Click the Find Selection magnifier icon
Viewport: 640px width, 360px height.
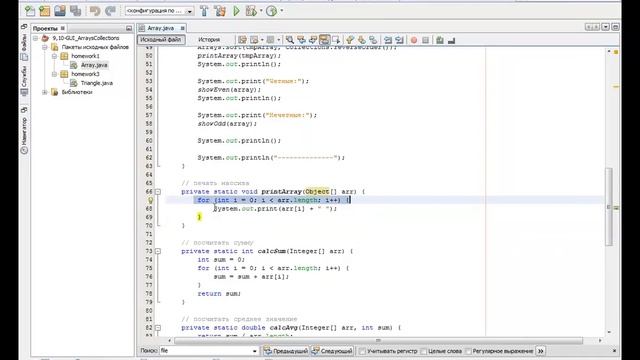point(289,40)
